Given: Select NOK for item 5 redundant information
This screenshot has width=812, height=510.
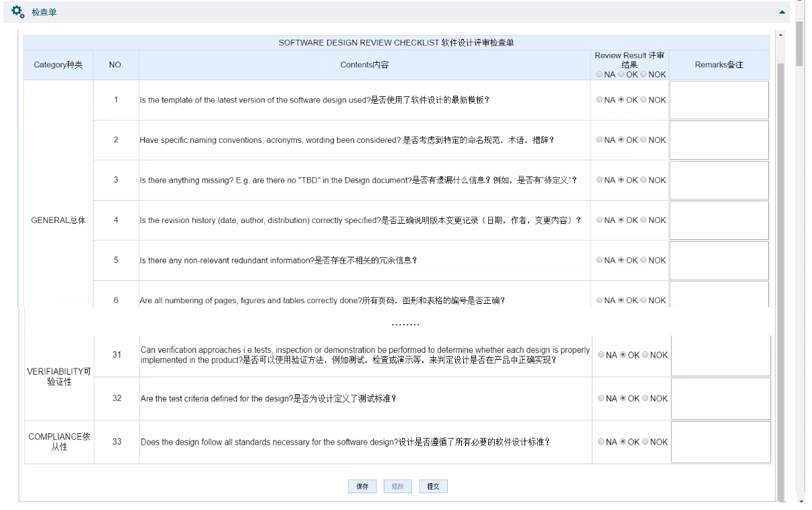Looking at the screenshot, I should tap(644, 260).
